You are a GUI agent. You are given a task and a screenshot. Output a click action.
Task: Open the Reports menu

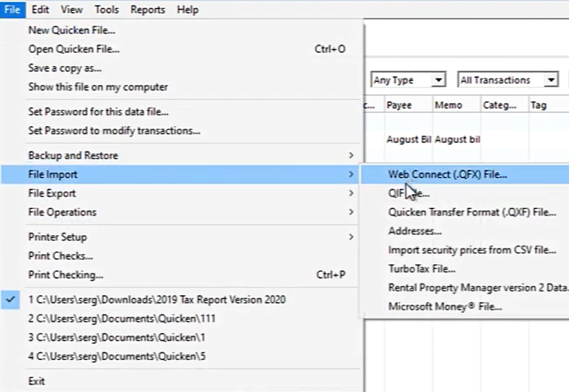pyautogui.click(x=148, y=10)
